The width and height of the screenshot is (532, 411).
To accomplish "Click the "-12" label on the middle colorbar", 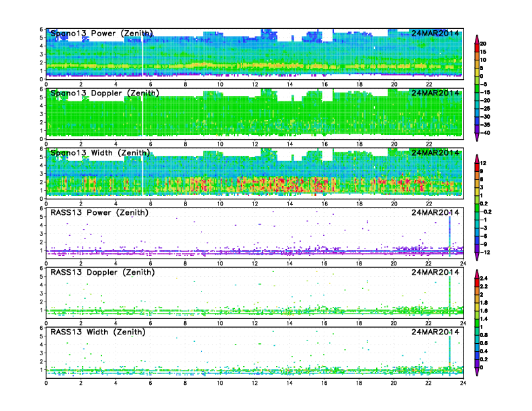I will pyautogui.click(x=485, y=253).
